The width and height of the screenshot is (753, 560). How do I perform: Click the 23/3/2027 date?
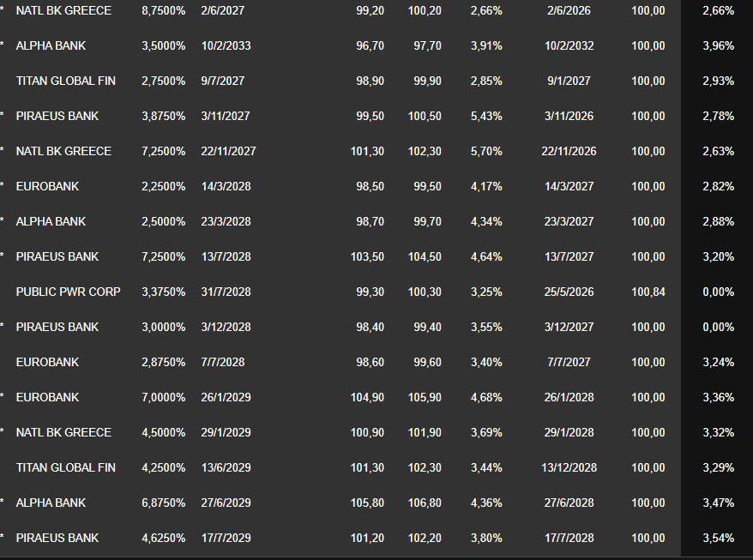pyautogui.click(x=569, y=221)
